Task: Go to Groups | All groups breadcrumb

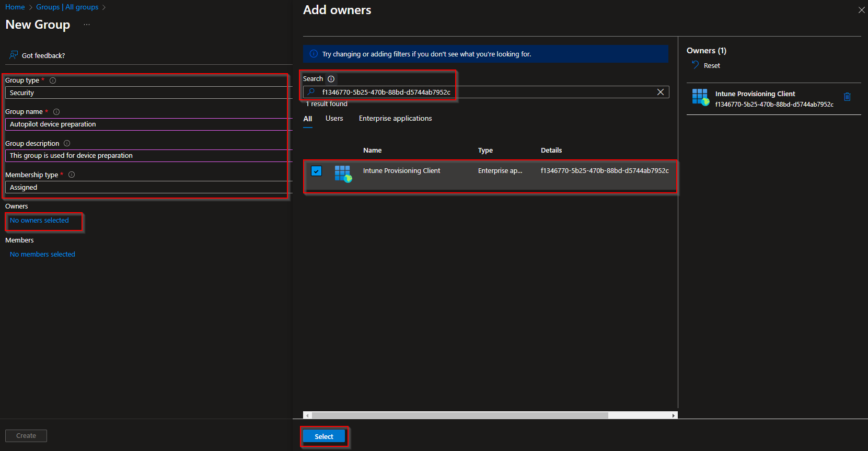Action: click(x=67, y=7)
